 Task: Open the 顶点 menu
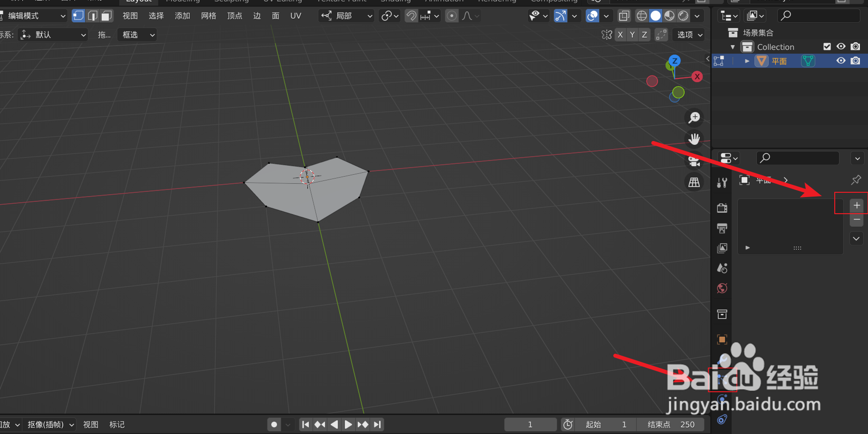pyautogui.click(x=235, y=16)
